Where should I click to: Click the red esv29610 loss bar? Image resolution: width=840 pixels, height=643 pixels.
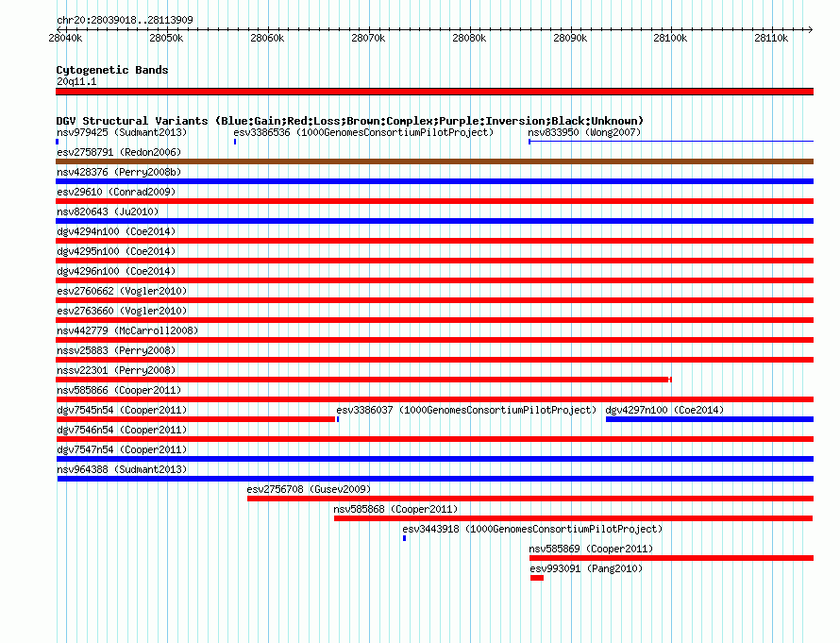coord(434,201)
